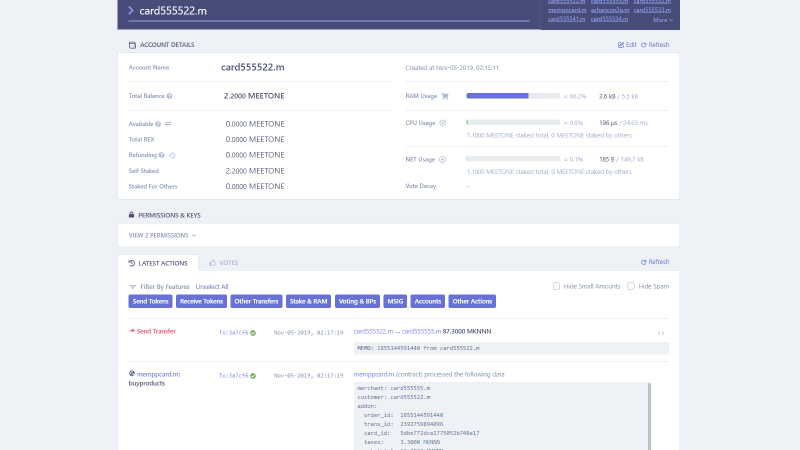Open Tx:3a7cf6 link in buyproducts row

tap(233, 376)
